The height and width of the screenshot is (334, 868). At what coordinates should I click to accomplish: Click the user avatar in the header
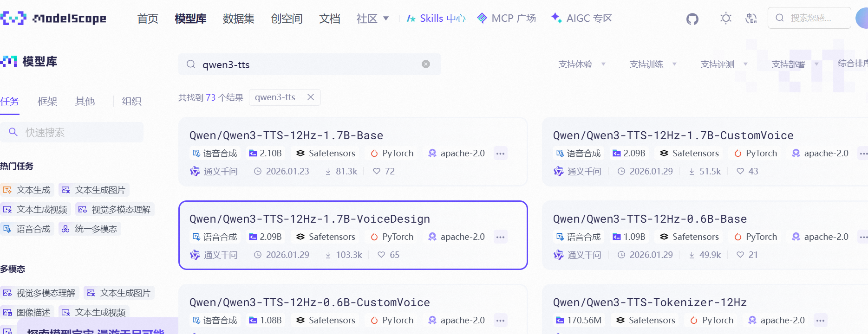coord(862,18)
